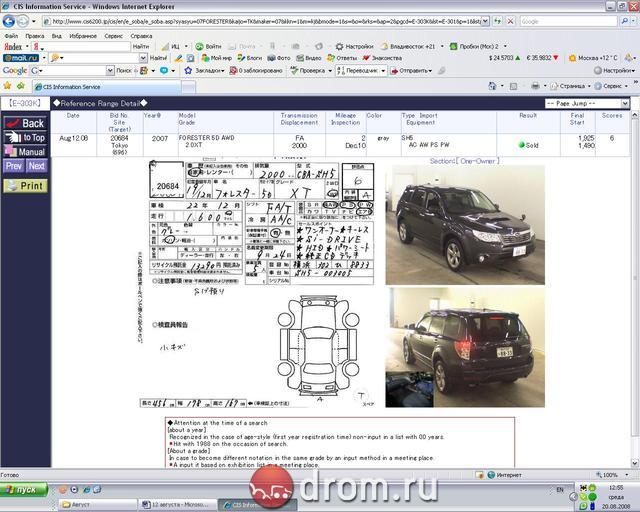
Task: Click 0 заблокировано popup blocker button
Action: point(256,70)
